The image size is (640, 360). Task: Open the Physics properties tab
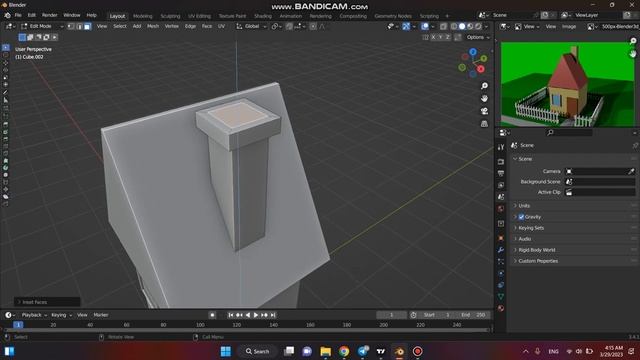501,273
